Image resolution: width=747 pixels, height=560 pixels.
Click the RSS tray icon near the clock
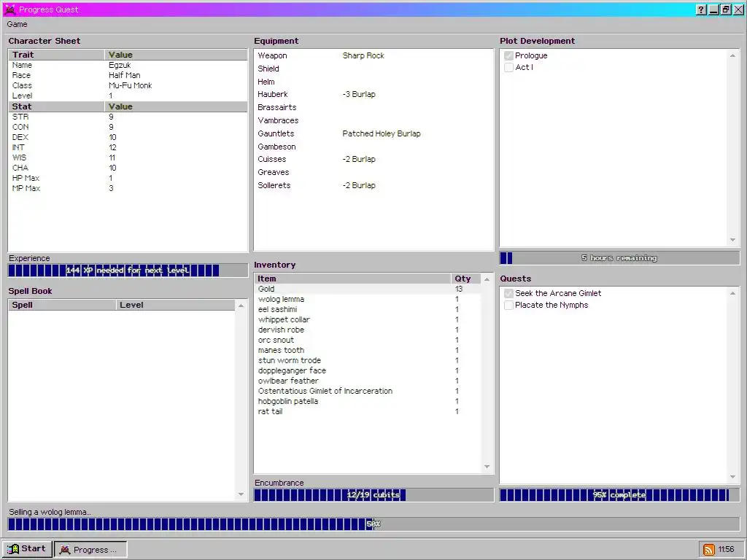(709, 550)
